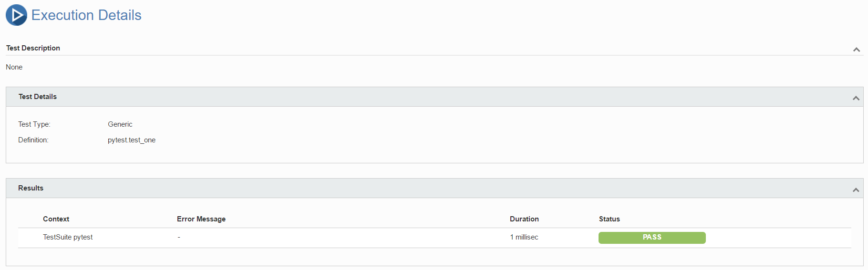The width and height of the screenshot is (868, 270).
Task: Click the None description text
Action: 14,67
